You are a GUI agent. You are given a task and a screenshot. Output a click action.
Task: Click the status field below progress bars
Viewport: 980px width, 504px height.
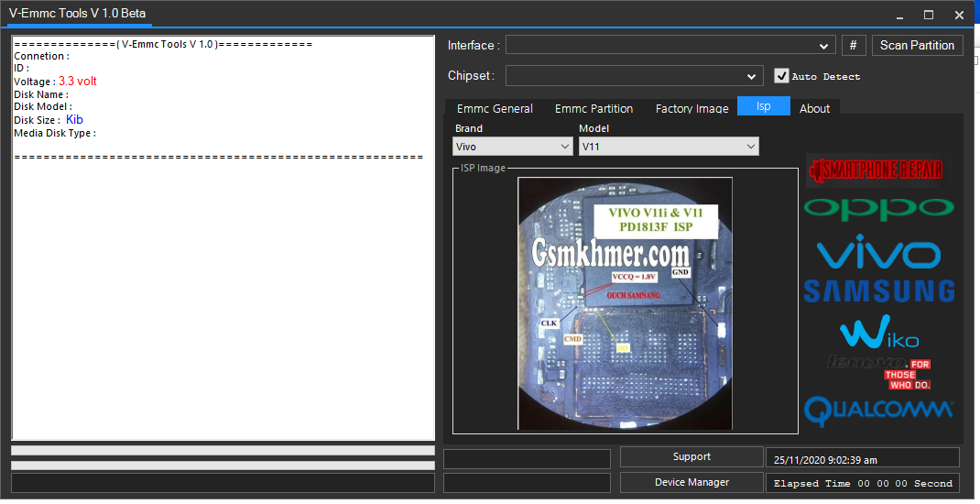(223, 483)
